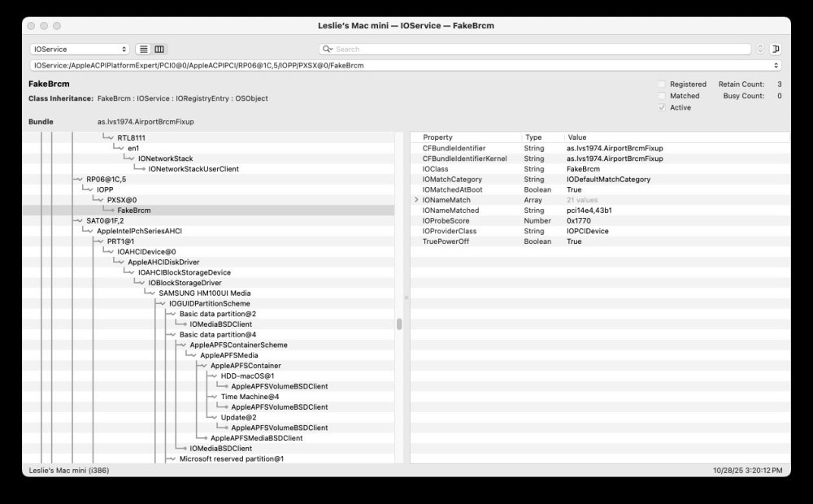813x504 pixels.
Task: Select the IOBlockStorageDriver row
Action: tap(208, 283)
